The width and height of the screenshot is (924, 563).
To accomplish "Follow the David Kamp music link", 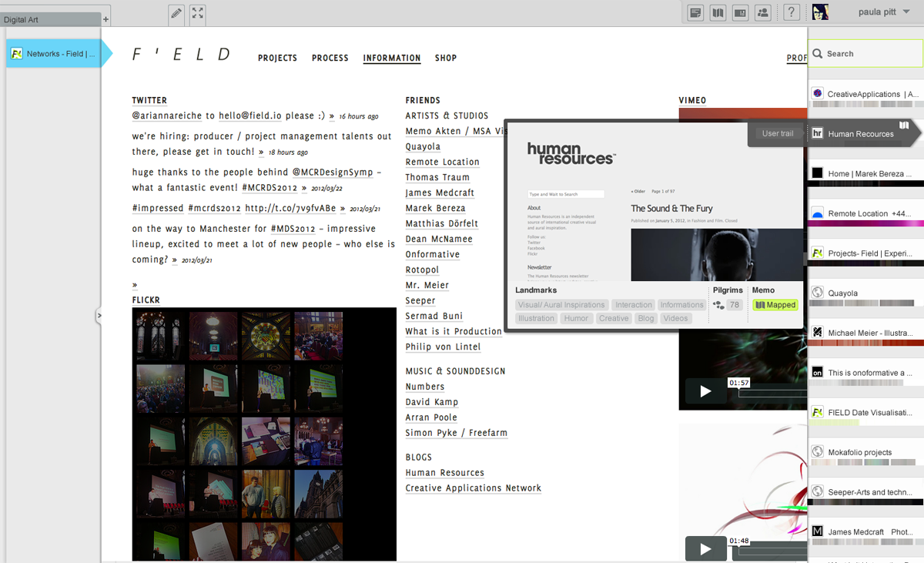I will click(x=432, y=402).
